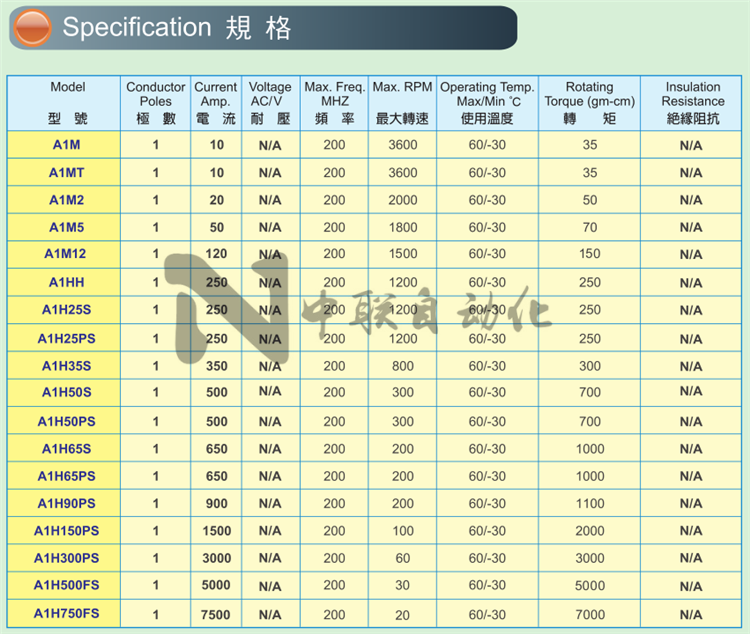The image size is (750, 634).
Task: Select the Operating Temp. column header
Action: click(x=487, y=103)
